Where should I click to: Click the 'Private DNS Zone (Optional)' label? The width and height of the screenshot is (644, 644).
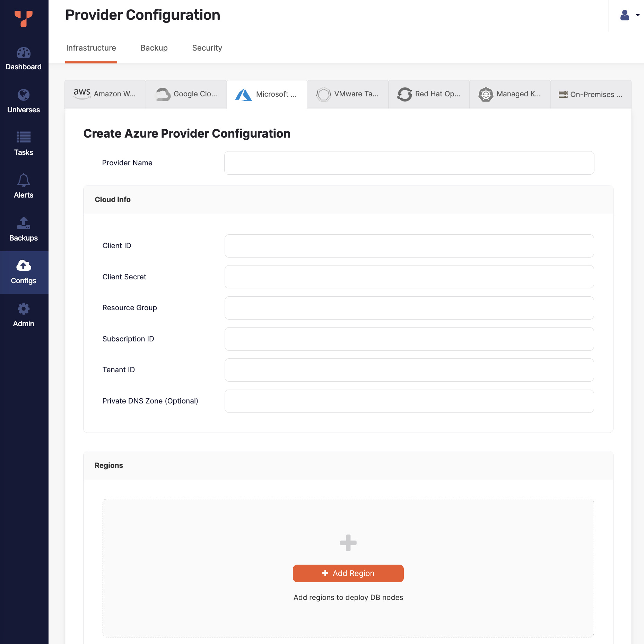pos(150,401)
